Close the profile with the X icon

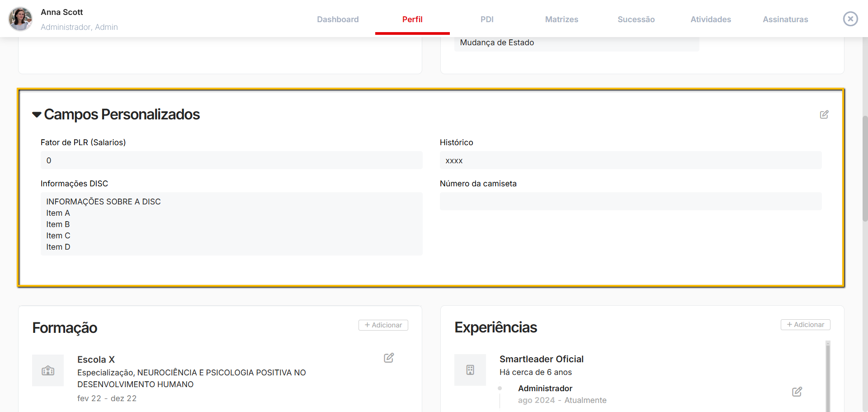click(850, 19)
